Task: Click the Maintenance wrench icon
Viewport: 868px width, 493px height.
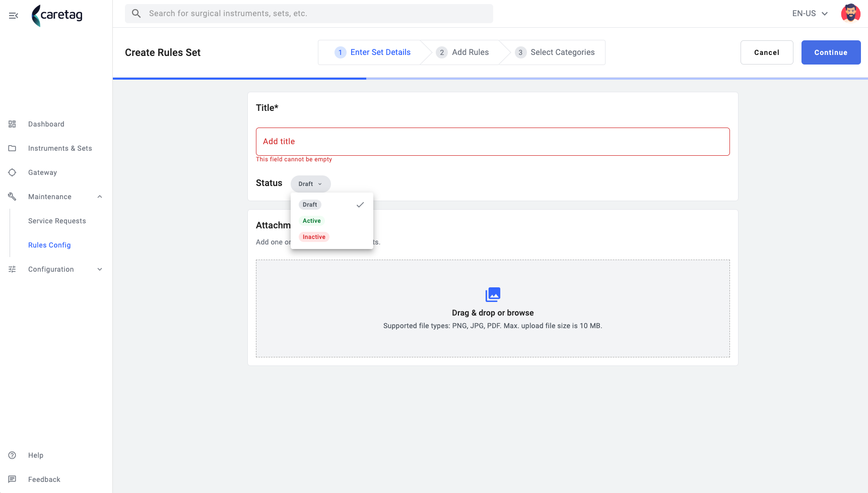Action: tap(12, 197)
